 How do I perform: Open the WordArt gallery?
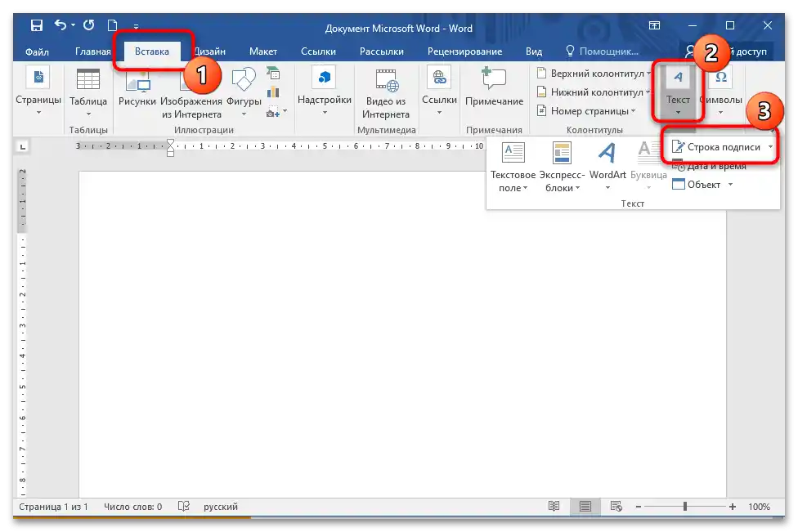pos(607,168)
